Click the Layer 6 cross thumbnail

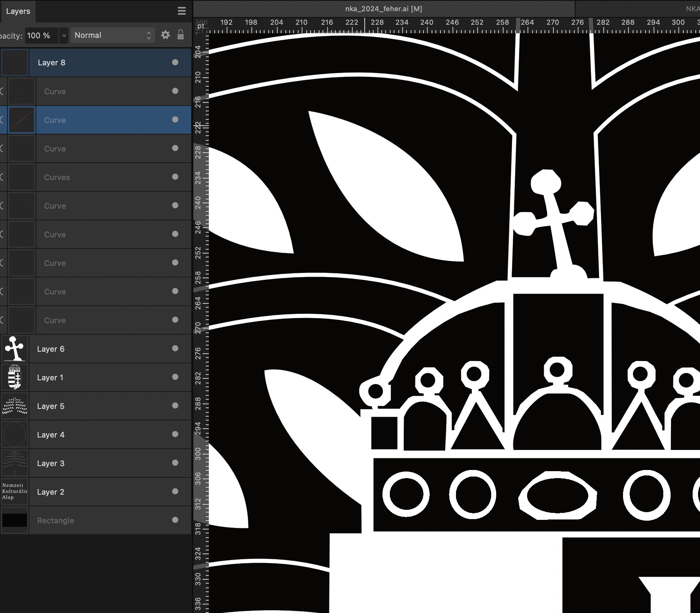15,349
